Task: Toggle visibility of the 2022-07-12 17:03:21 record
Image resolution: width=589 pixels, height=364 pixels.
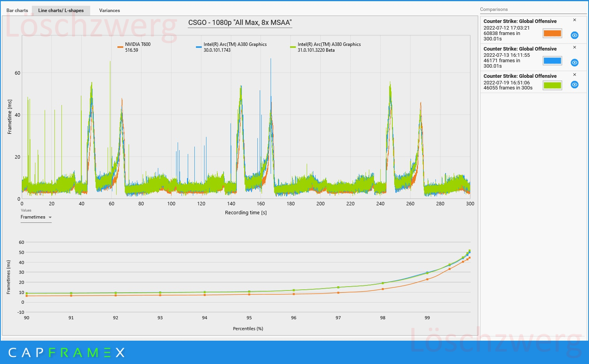Action: point(574,35)
